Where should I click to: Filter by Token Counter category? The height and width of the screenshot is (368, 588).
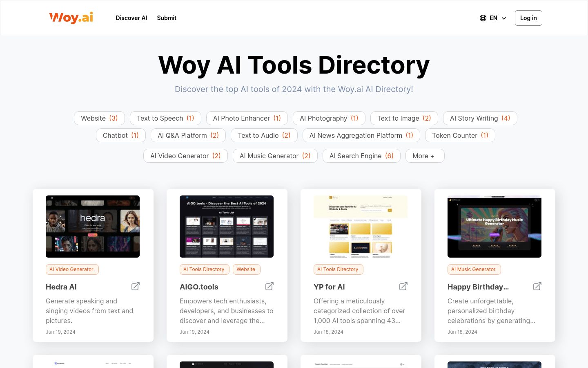tap(460, 135)
